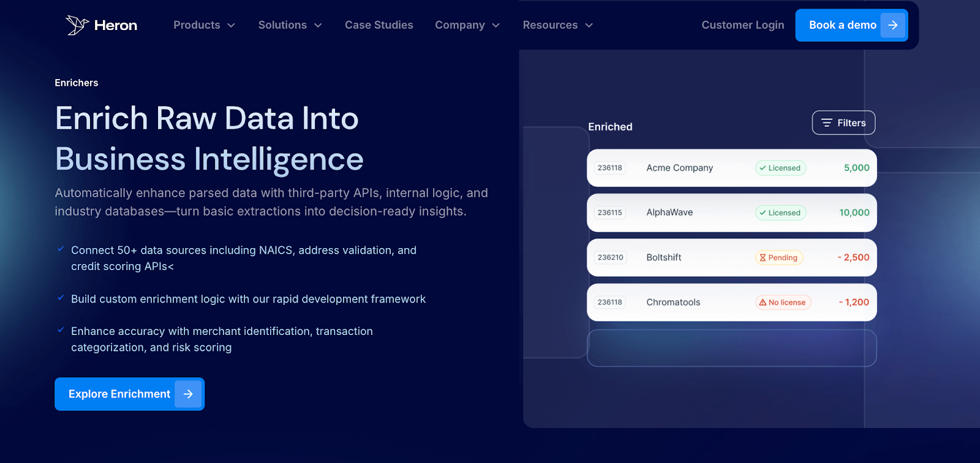Click ID 236115 badge
The height and width of the screenshot is (463, 980).
coord(610,213)
